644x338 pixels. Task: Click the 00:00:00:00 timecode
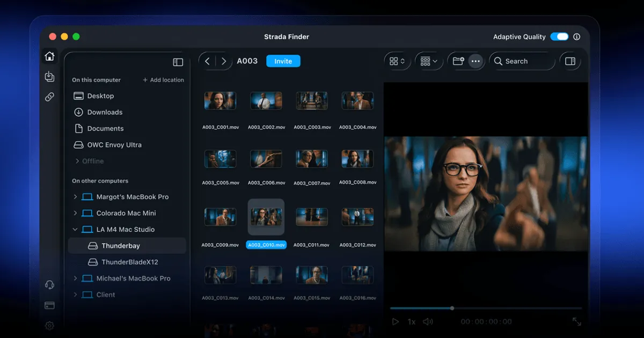tap(486, 322)
